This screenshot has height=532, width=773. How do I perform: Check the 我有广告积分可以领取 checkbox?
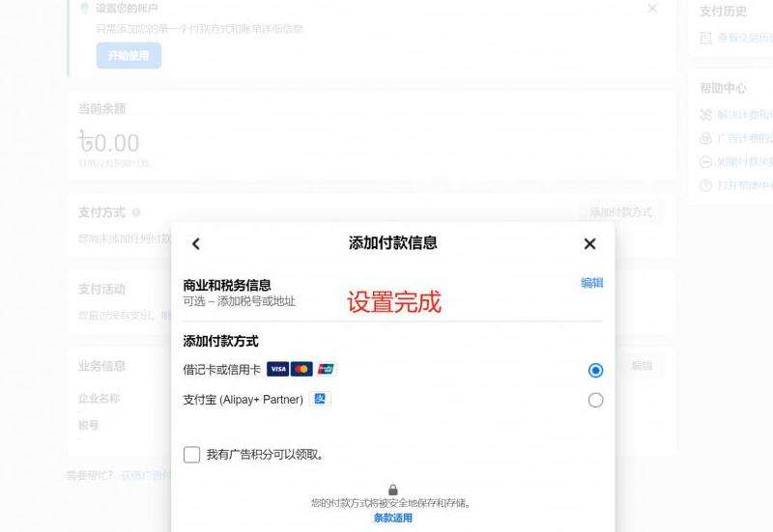(191, 454)
